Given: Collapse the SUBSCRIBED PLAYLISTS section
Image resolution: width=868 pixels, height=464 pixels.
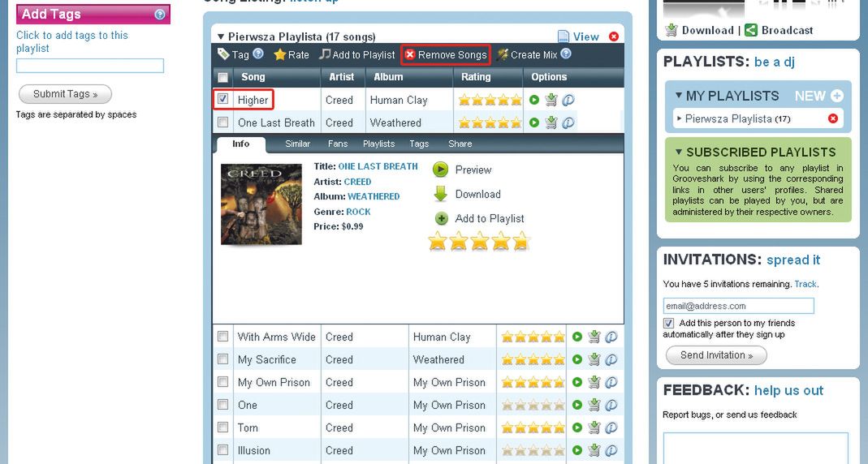Looking at the screenshot, I should 679,152.
